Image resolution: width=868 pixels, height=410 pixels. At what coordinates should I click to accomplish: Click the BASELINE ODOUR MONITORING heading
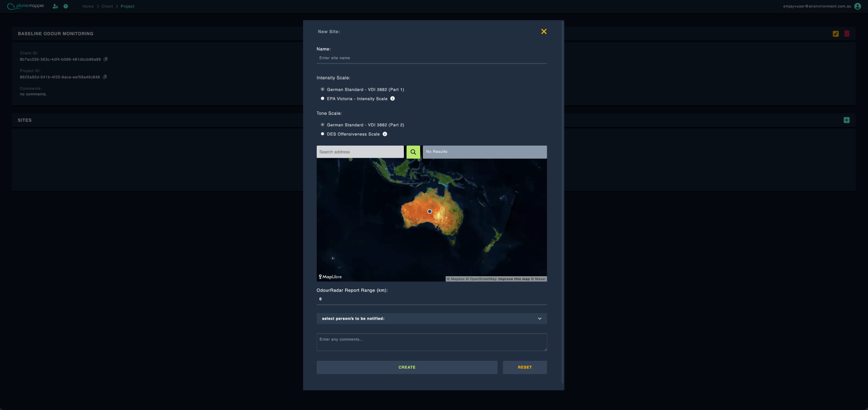55,34
